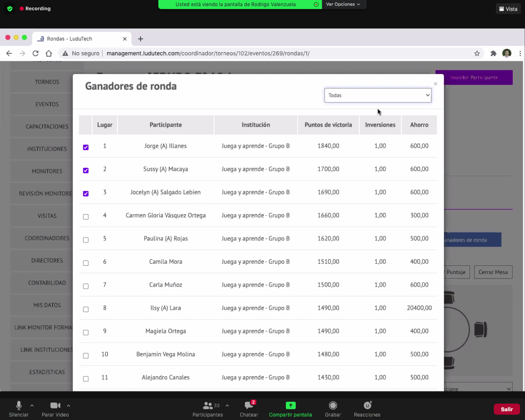Open the Todas filter dropdown
The image size is (525, 420).
(x=378, y=95)
